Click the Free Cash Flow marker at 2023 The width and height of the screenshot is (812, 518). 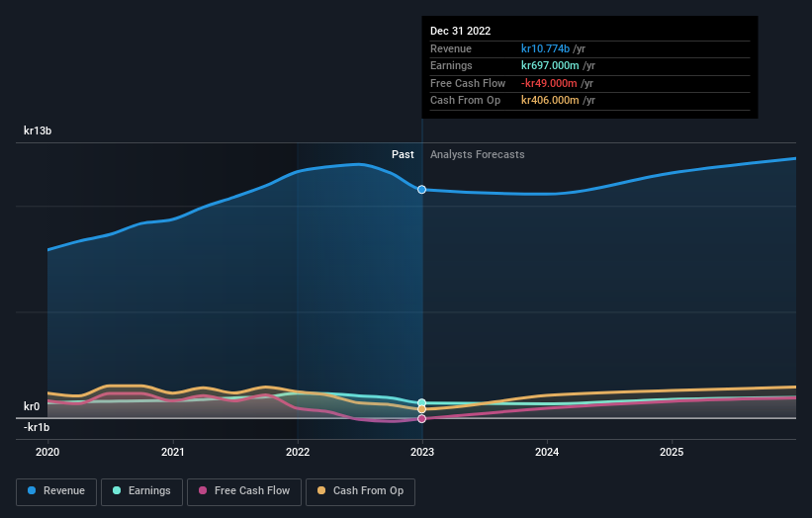(422, 418)
